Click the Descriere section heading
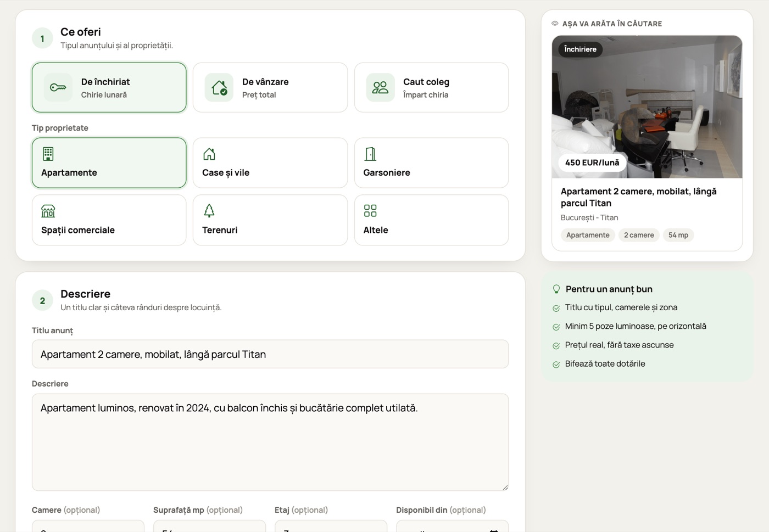This screenshot has height=532, width=769. [x=85, y=294]
